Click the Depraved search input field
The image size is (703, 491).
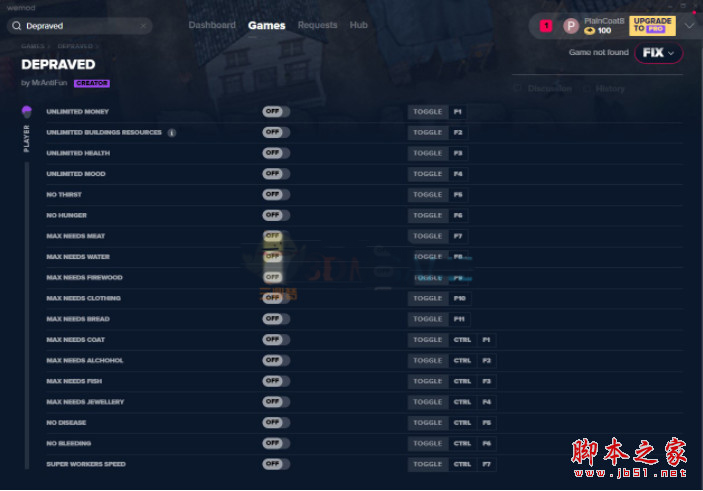[x=80, y=26]
